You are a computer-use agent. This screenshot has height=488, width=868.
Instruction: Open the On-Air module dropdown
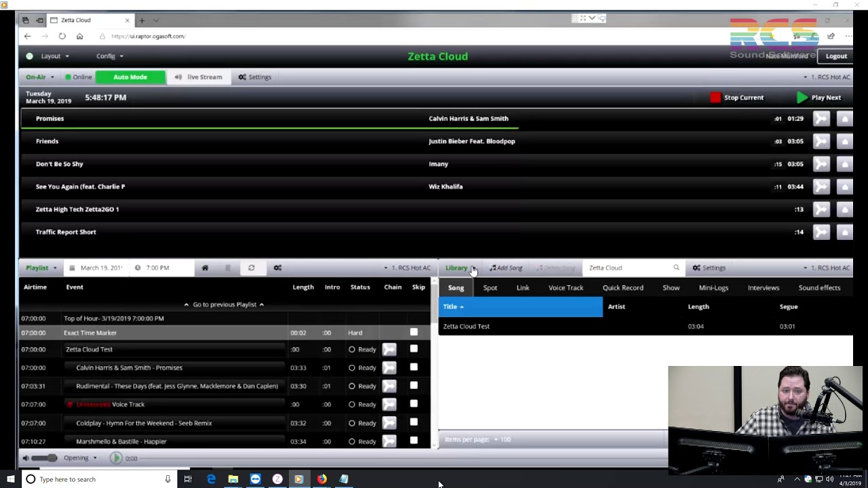[40, 77]
